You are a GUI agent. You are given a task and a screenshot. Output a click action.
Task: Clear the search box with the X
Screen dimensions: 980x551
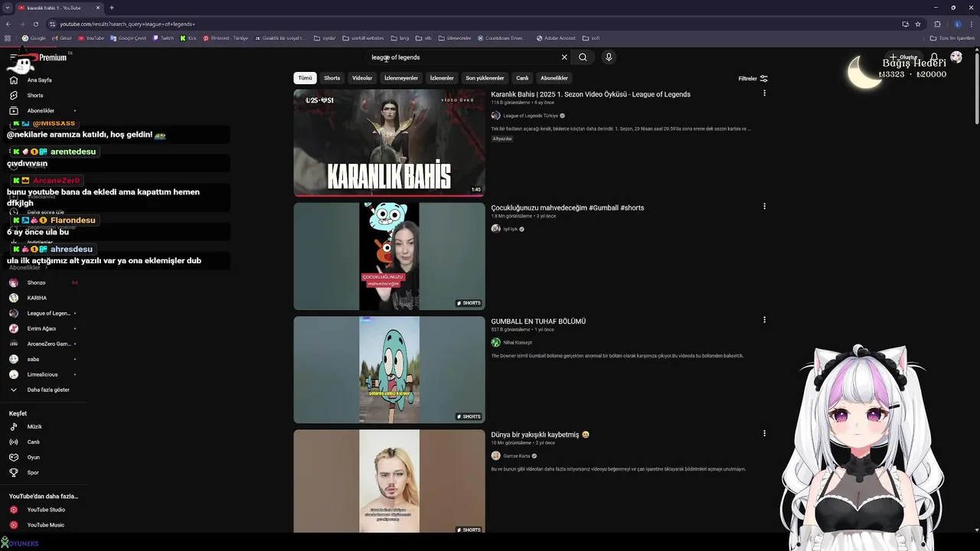tap(564, 57)
